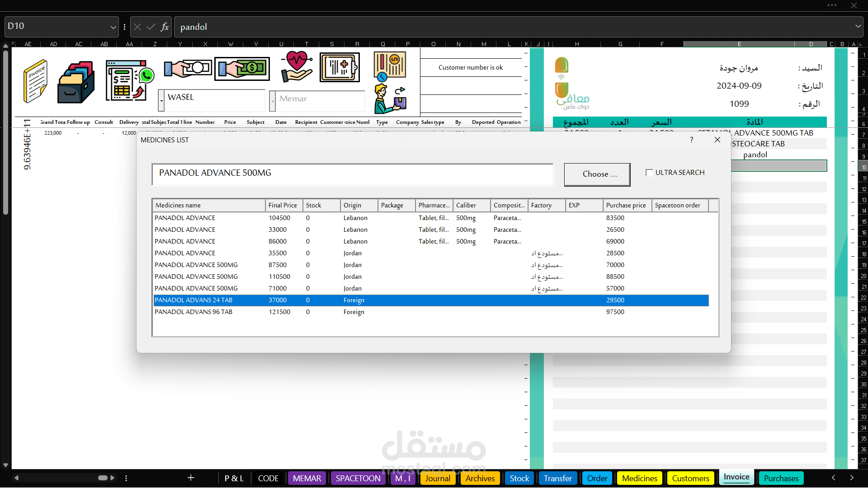868x488 pixels.
Task: Click the Stock column header
Action: point(321,205)
